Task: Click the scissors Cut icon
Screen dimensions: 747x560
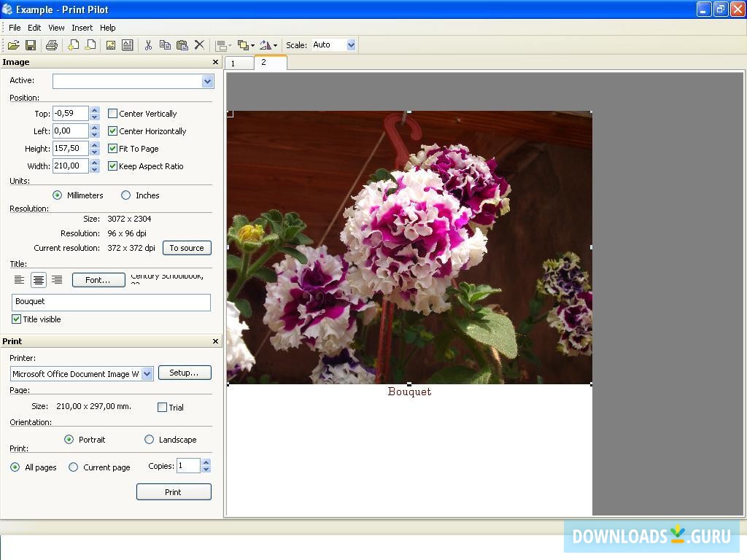Action: 148,45
